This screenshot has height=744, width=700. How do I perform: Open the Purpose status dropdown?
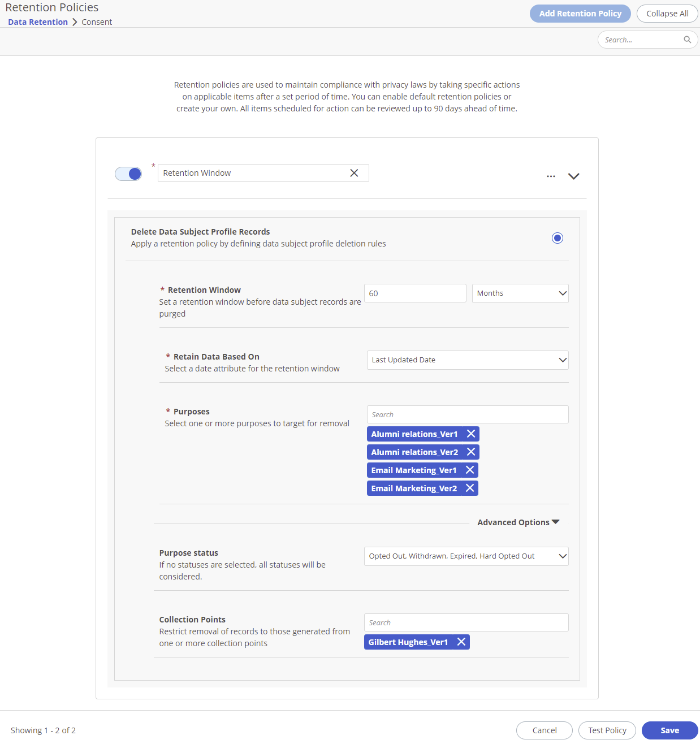point(466,556)
